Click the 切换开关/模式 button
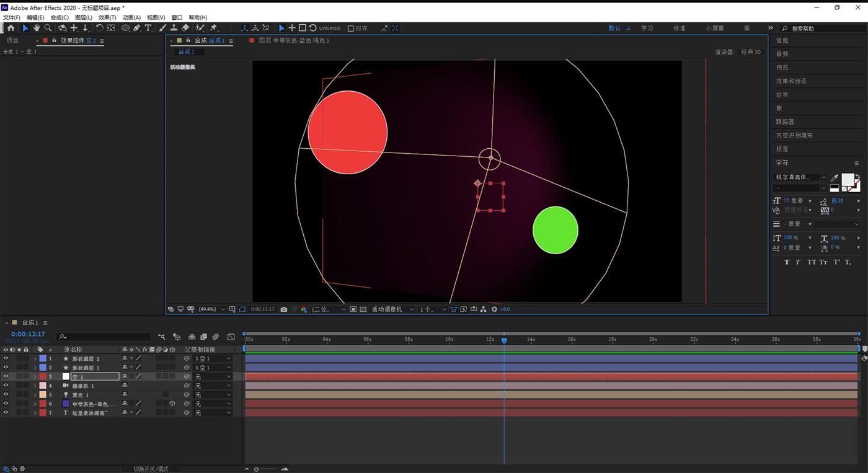 151,469
